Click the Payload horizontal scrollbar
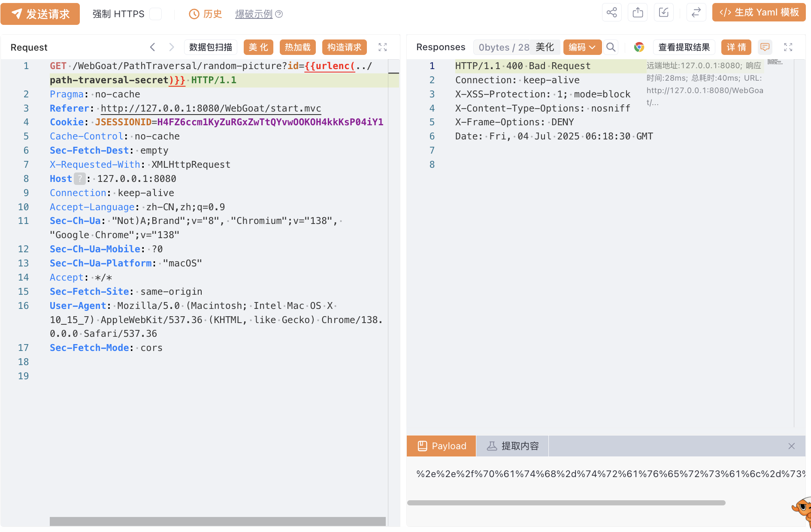Image resolution: width=811 pixels, height=532 pixels. pyautogui.click(x=566, y=503)
